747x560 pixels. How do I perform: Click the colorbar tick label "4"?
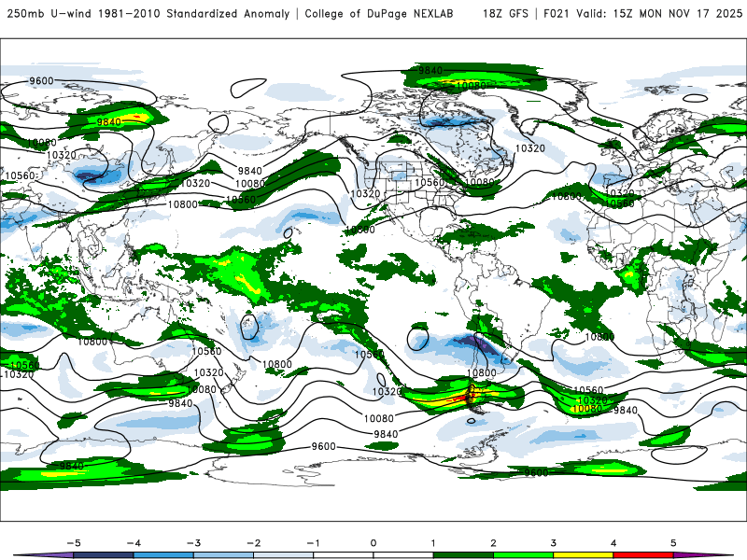pos(613,543)
